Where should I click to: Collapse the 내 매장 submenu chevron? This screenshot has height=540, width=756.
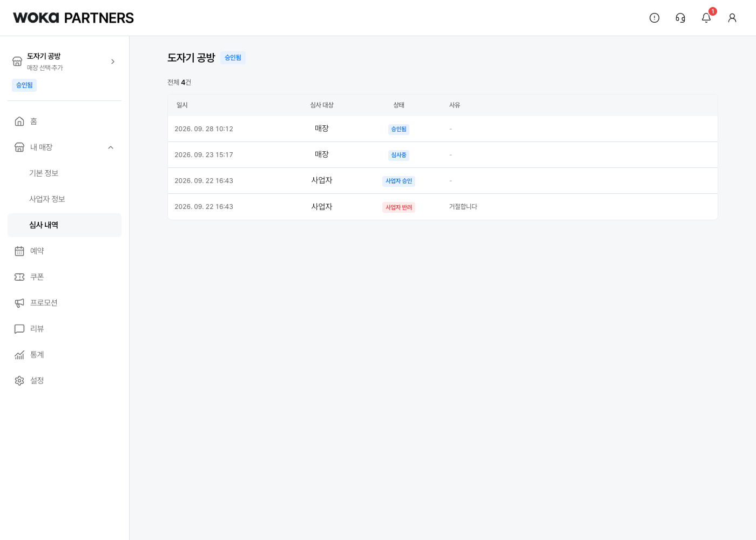(111, 147)
